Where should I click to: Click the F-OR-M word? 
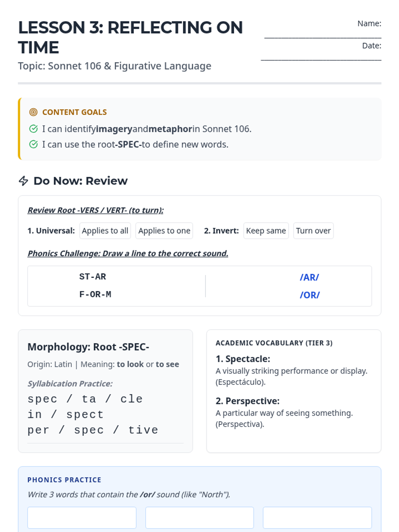click(95, 294)
